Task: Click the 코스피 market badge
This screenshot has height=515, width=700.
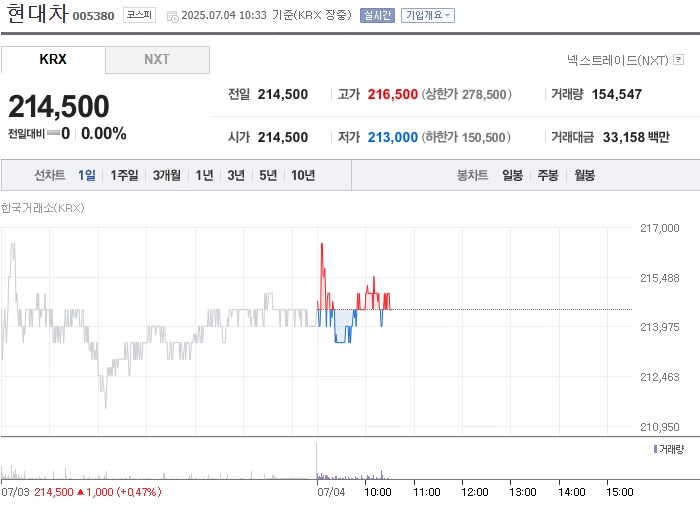Action: (139, 15)
